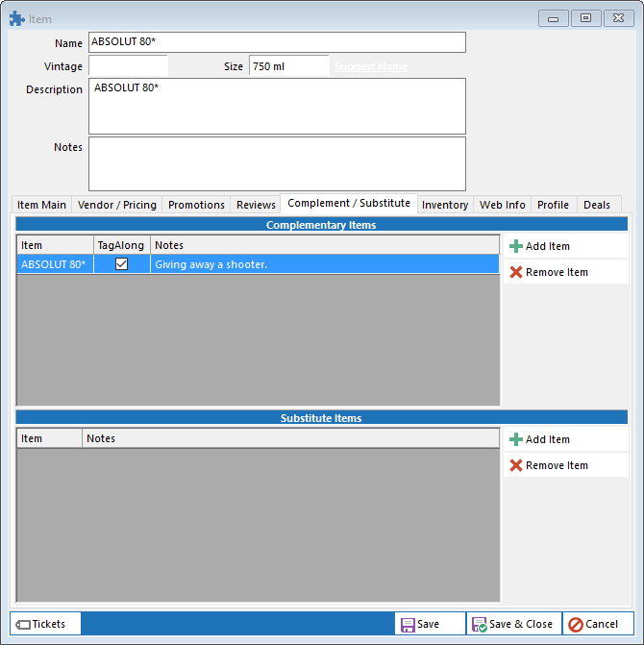Select the ABSOLUT 80* row in Complementary Items
This screenshot has height=645, width=644.
point(54,264)
